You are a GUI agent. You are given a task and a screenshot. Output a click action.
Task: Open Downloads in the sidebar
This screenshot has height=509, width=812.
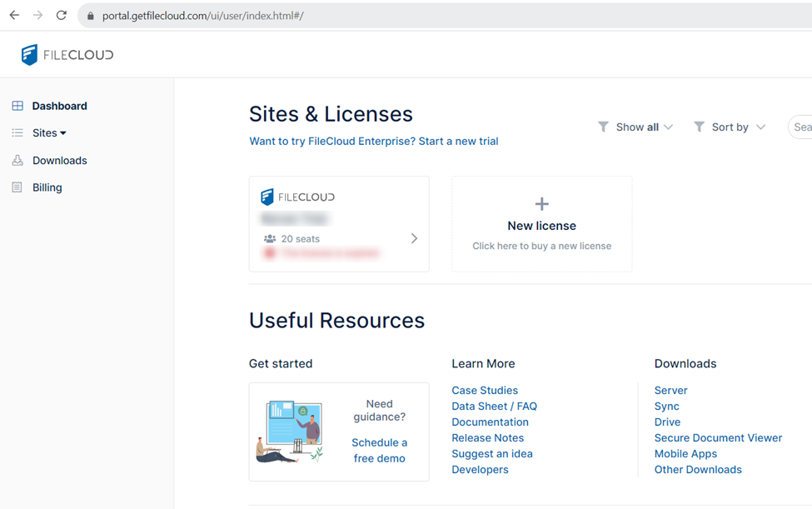pyautogui.click(x=60, y=161)
